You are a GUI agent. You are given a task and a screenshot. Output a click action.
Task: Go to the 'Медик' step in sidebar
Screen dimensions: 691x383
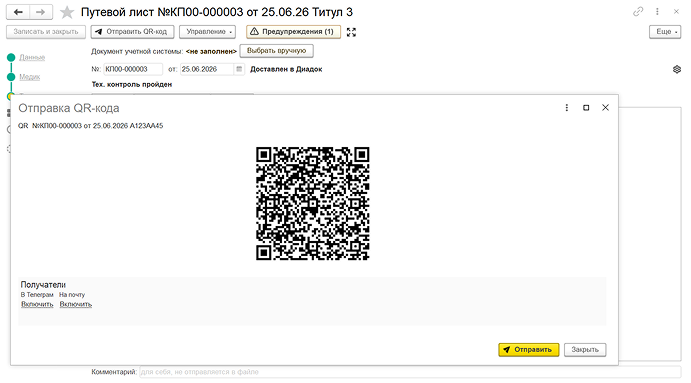coord(30,77)
